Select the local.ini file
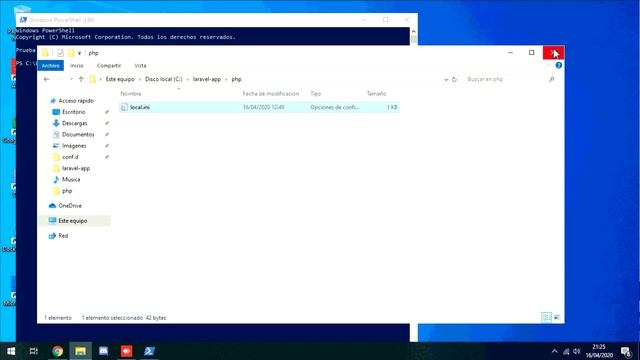Screen dimensions: 640x360 pos(259,107)
